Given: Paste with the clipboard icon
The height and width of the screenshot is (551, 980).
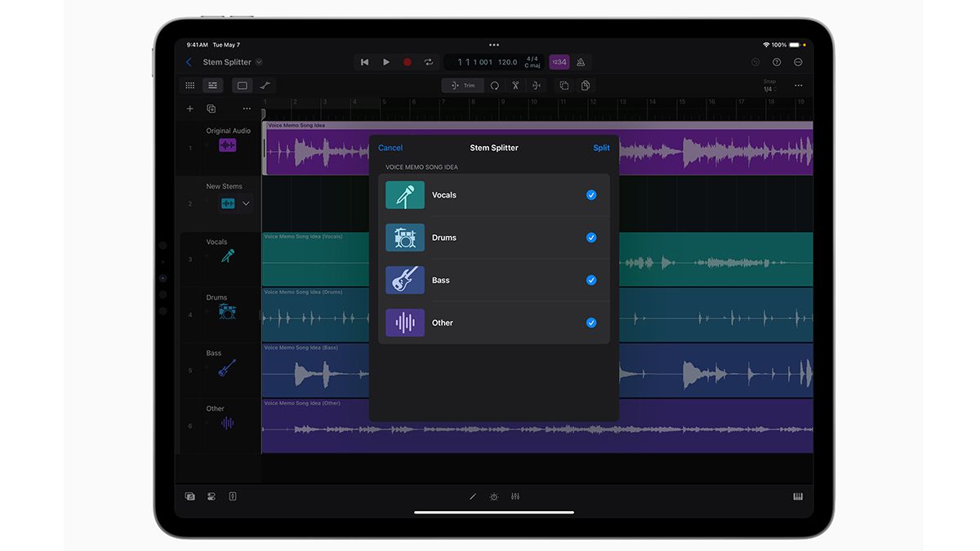Looking at the screenshot, I should click(x=586, y=85).
